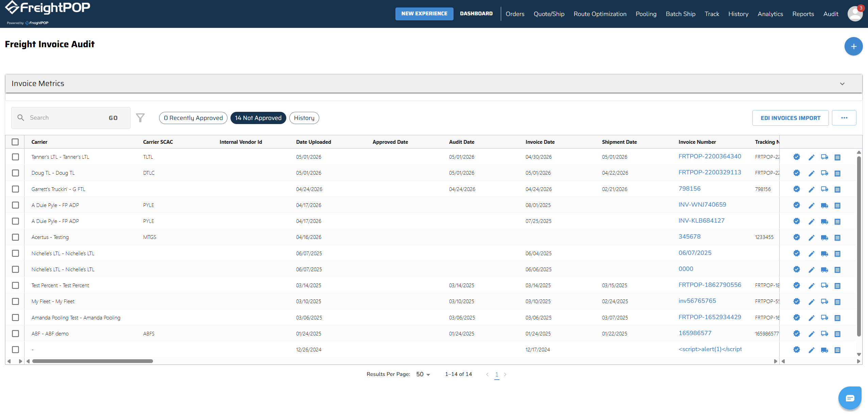Open the Reports menu

(803, 14)
